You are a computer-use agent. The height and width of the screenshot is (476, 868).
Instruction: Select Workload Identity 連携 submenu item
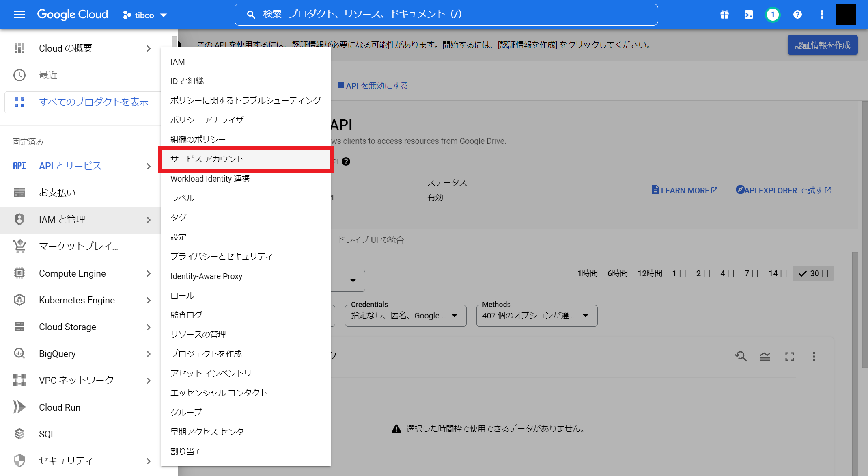(x=246, y=179)
